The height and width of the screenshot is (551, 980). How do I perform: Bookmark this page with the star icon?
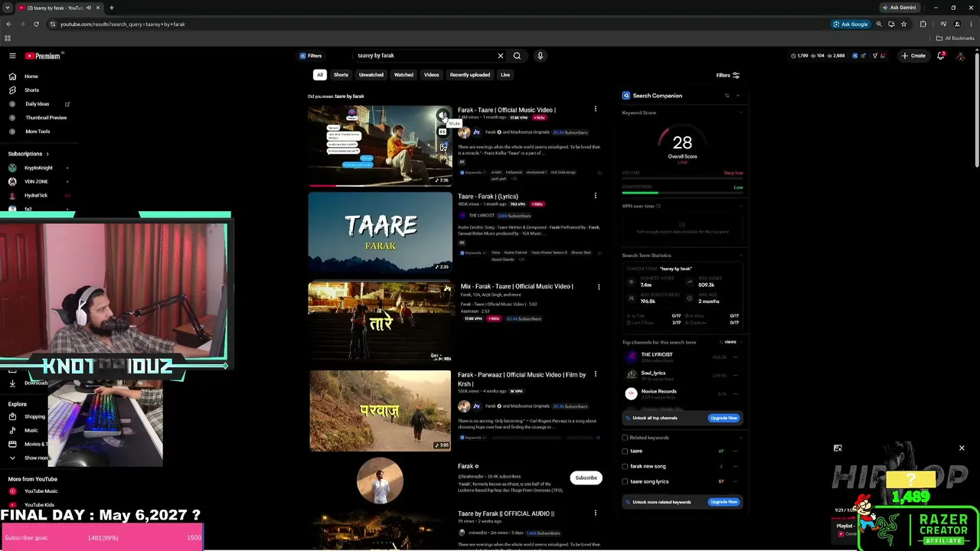click(903, 24)
